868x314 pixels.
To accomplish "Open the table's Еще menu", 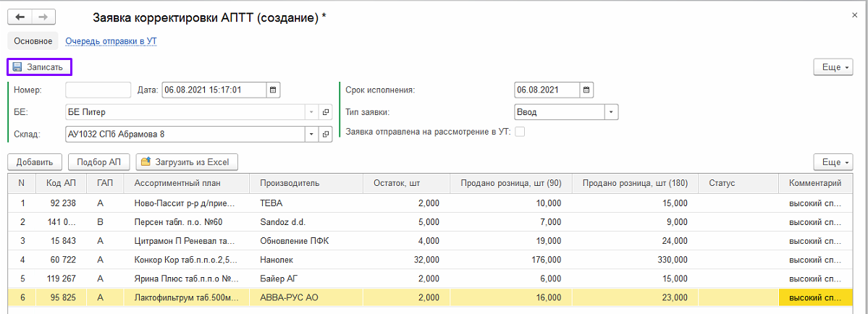I will [833, 161].
